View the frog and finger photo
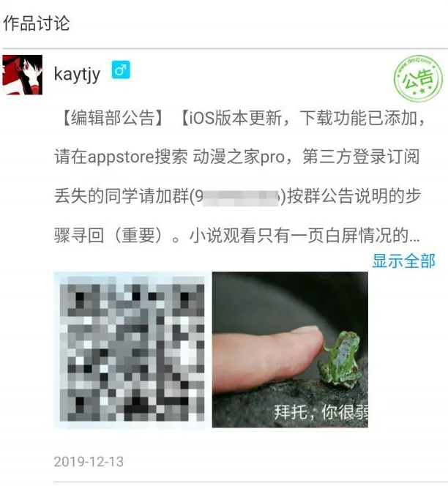The width and height of the screenshot is (448, 486). (290, 350)
